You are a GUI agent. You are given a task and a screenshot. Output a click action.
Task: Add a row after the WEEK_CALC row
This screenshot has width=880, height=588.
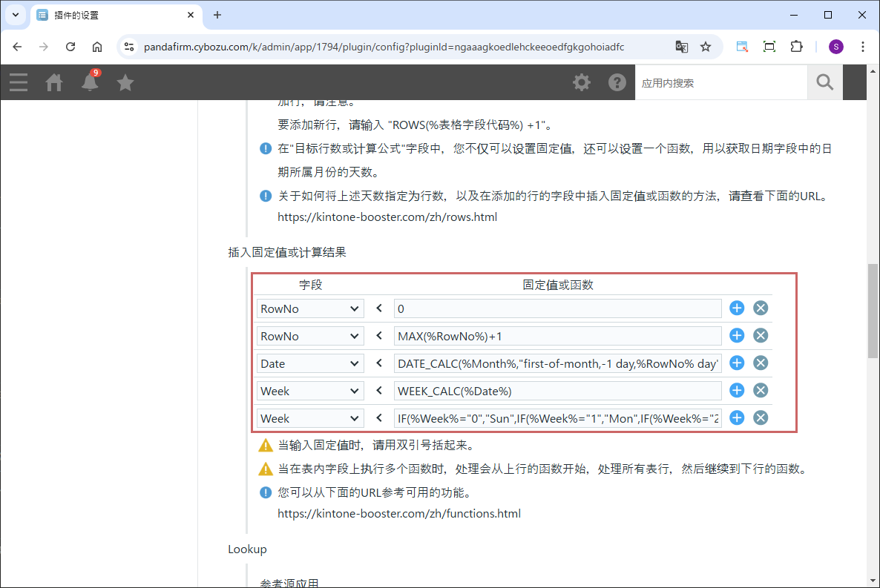737,391
